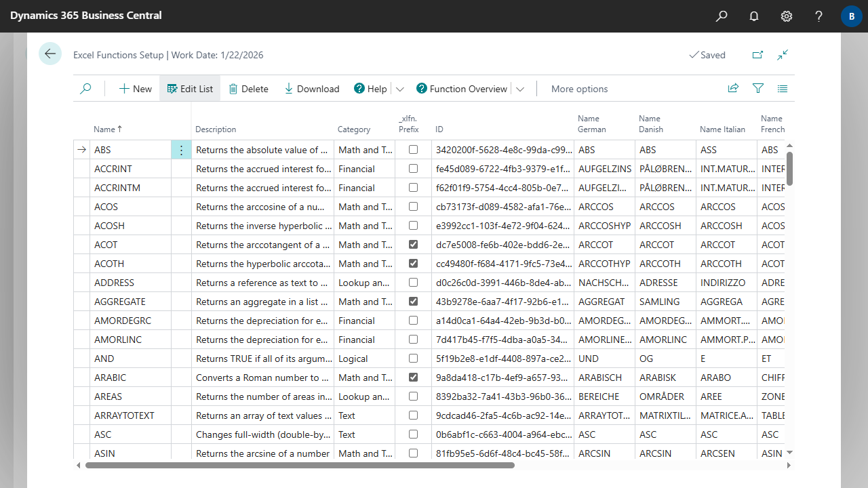Screen dimensions: 868x488
Task: Click the horizontal scrollbar thumb
Action: click(x=298, y=466)
